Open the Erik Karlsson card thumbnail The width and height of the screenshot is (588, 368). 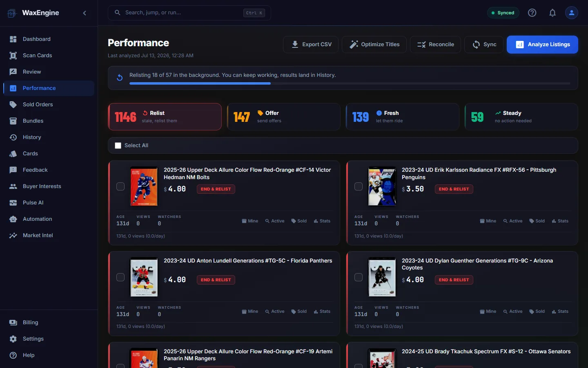382,186
